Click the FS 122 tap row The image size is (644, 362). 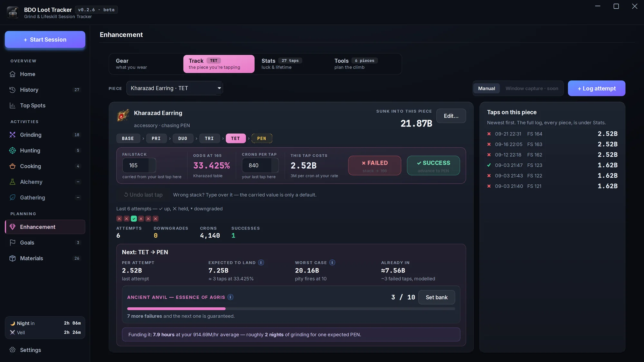[x=553, y=176]
